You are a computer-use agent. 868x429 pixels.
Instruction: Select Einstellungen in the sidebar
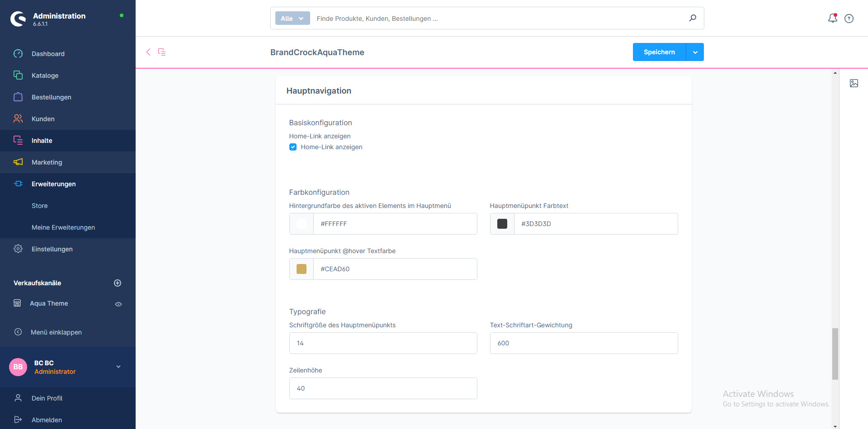[52, 249]
